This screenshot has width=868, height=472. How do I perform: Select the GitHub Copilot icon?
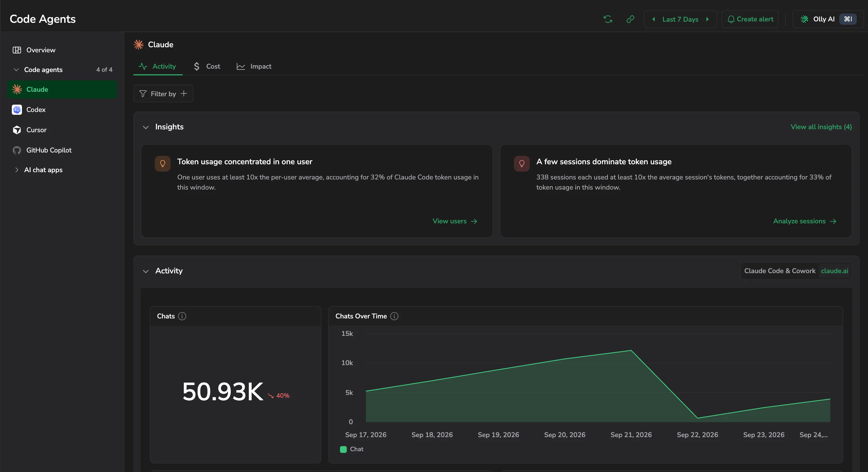click(x=17, y=150)
